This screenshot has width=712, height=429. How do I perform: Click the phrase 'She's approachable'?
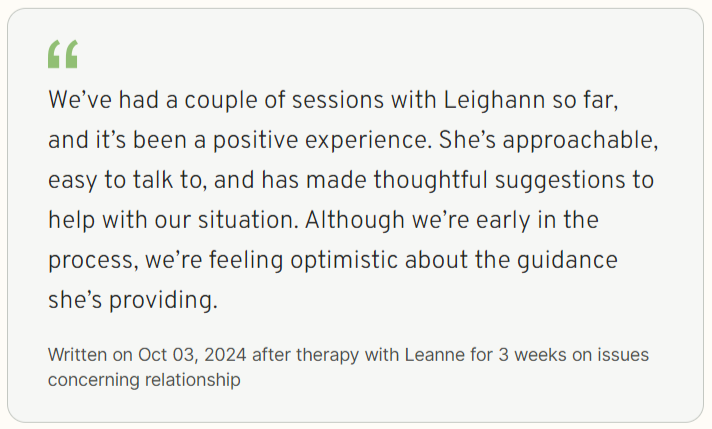[x=548, y=140]
